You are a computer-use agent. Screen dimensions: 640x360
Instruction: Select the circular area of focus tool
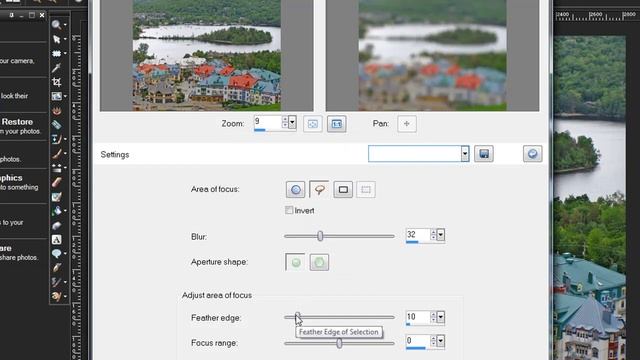(x=296, y=190)
